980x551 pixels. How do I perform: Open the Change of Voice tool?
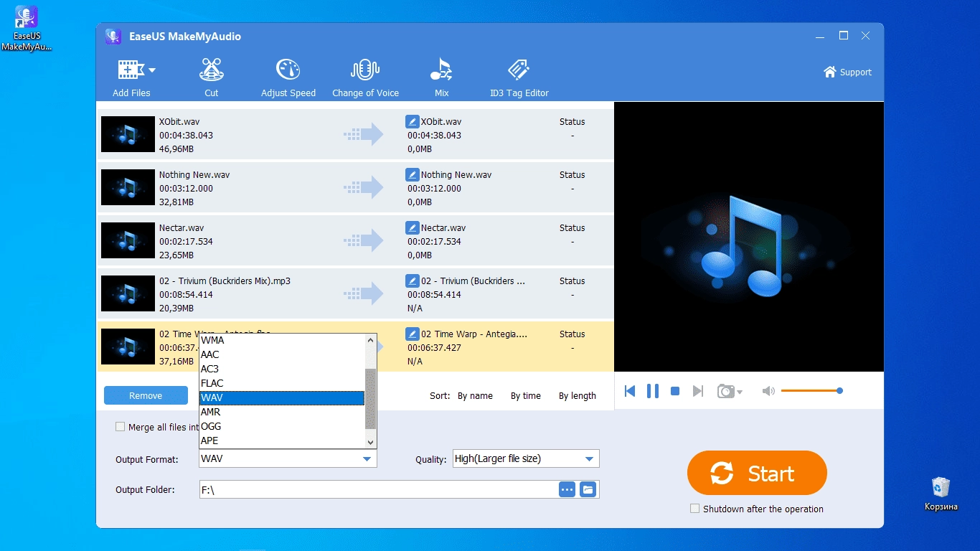point(365,77)
